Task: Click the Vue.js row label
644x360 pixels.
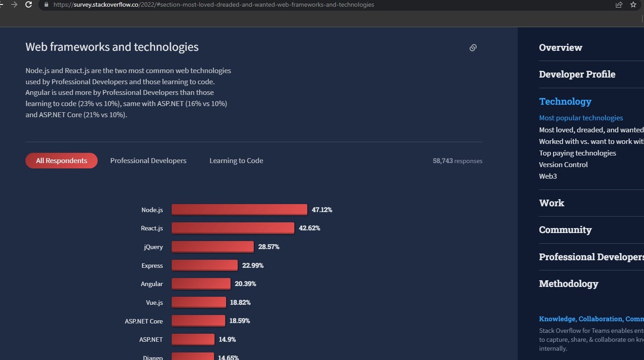Action: (154, 303)
